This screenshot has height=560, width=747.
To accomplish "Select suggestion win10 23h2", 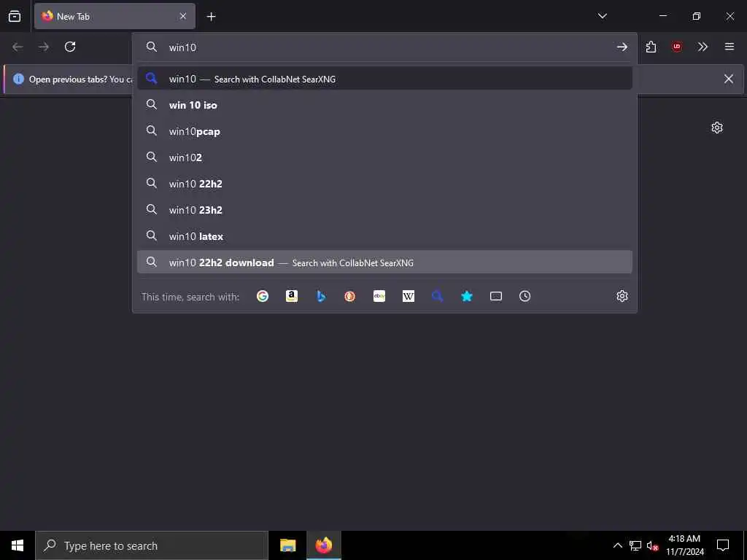I will click(385, 209).
